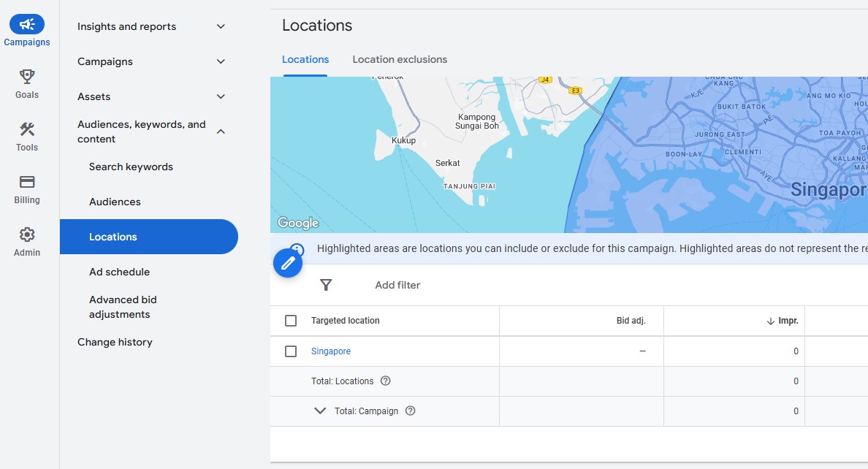The image size is (868, 469).
Task: Click the J4 road marker on map
Action: (545, 80)
